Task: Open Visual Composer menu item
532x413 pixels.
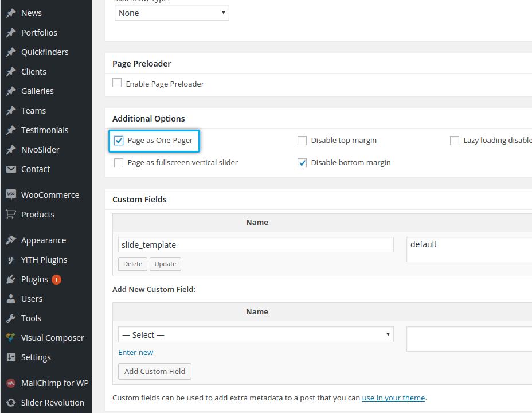Action: coord(52,338)
